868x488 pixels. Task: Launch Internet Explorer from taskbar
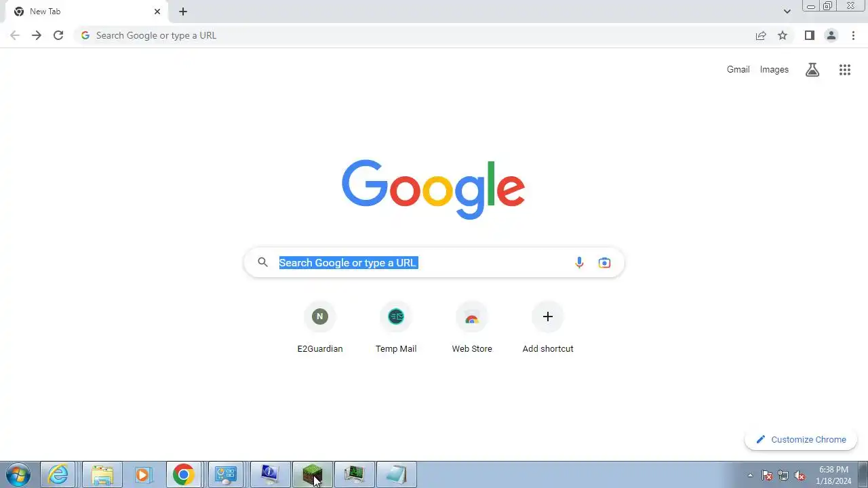click(x=58, y=474)
